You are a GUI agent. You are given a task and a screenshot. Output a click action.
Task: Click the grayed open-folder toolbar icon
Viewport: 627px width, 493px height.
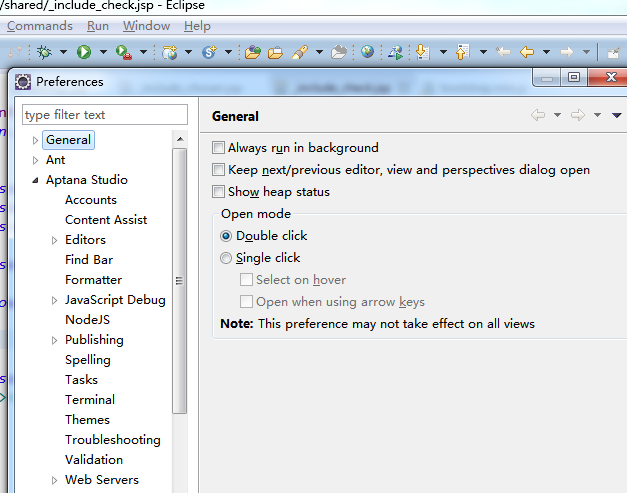(x=339, y=52)
